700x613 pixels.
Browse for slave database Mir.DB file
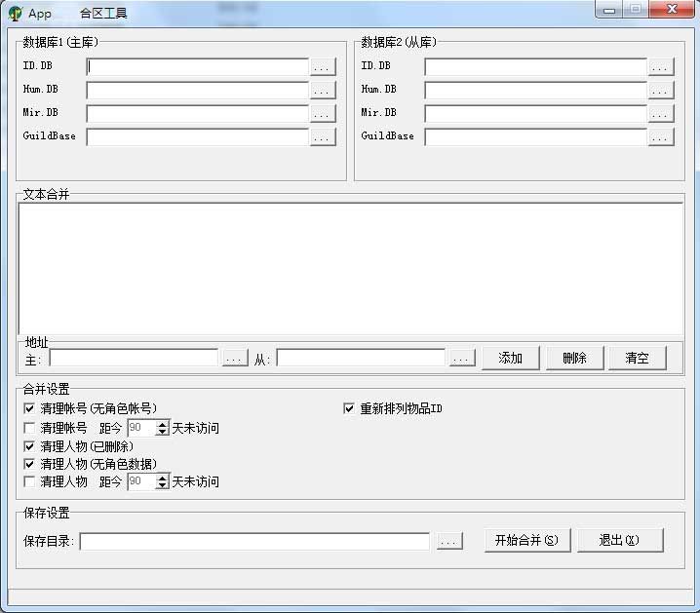click(x=661, y=113)
